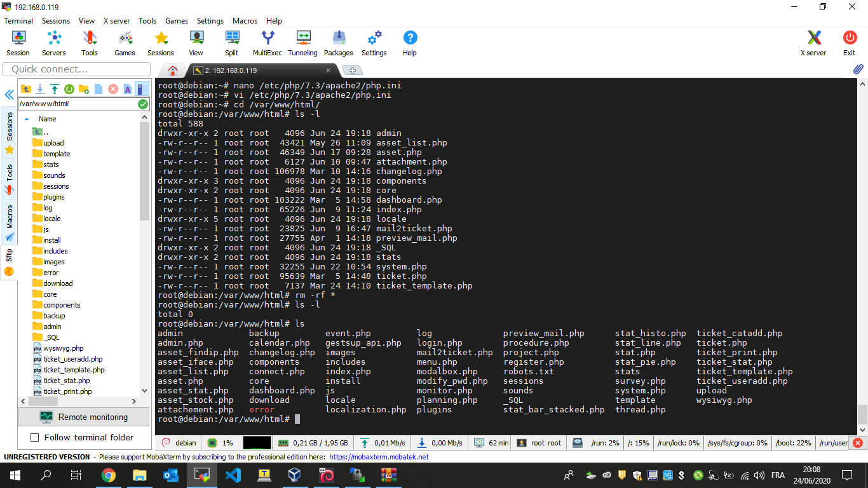Start the X server icon
Screen dimensions: 868x488
coord(814,43)
